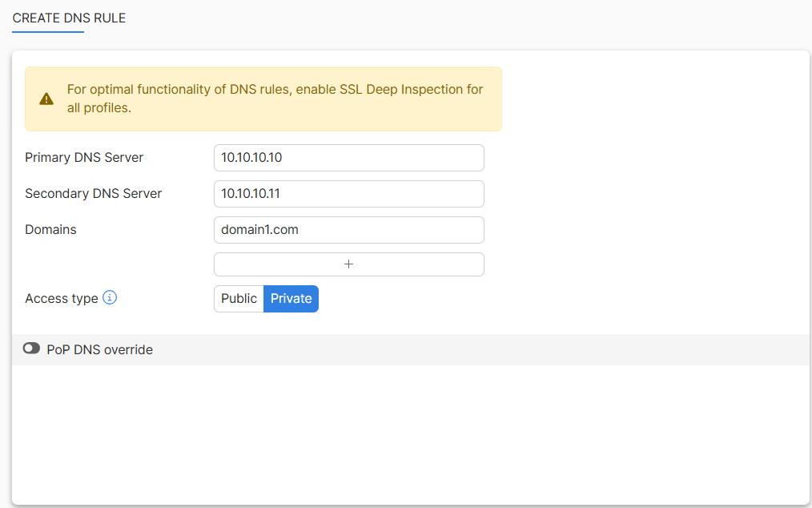Click the Primary DNS Server label

coord(83,157)
